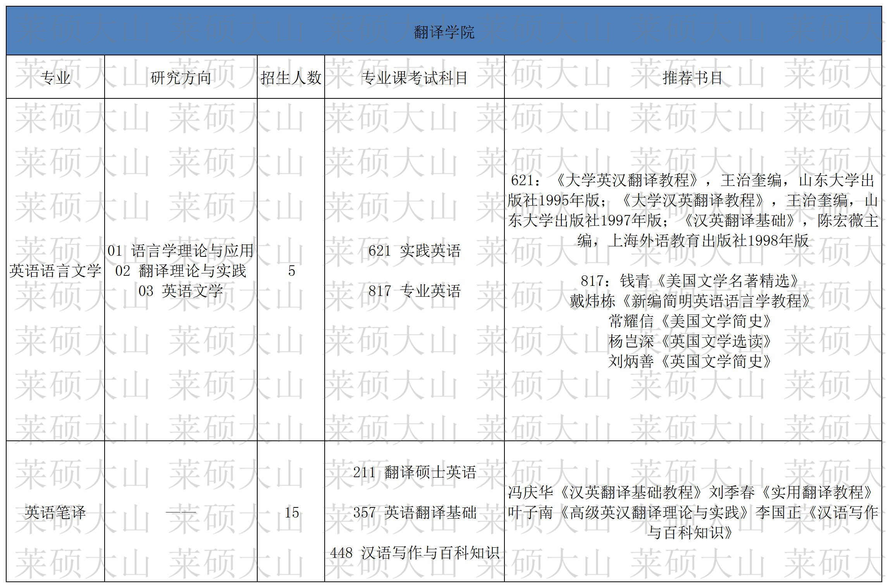Click the 621 实践英语 subject
The height and width of the screenshot is (588, 888).
(415, 251)
